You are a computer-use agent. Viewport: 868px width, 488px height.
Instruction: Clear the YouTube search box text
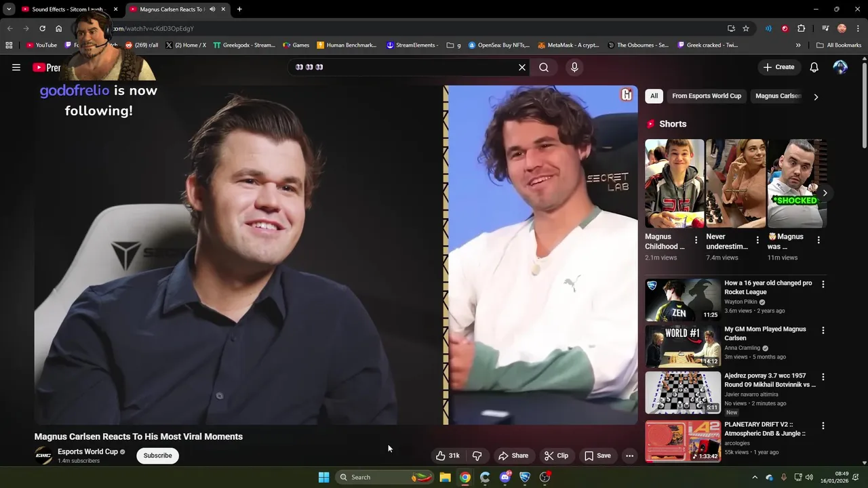pyautogui.click(x=522, y=67)
